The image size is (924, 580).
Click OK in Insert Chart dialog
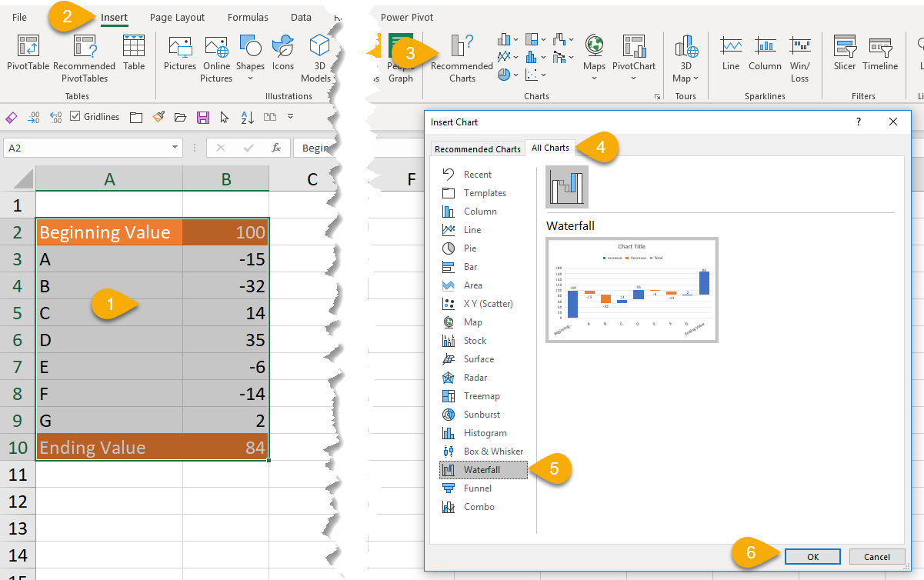coord(813,556)
